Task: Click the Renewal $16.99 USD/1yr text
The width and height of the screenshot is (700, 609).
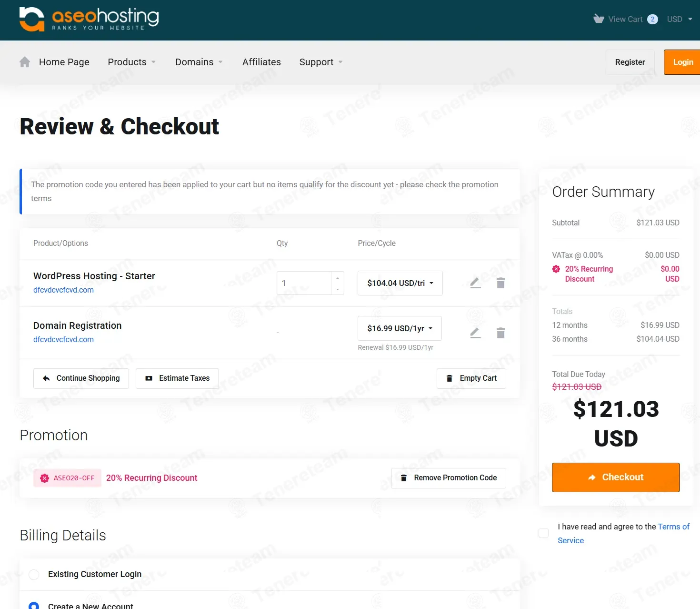Action: 396,347
